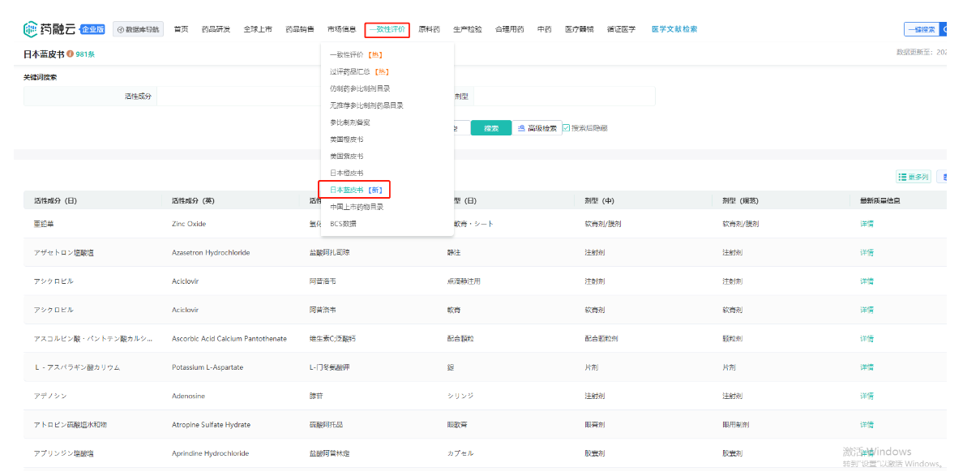Select 美国橙皮书 in the dropdown menu

(x=346, y=139)
